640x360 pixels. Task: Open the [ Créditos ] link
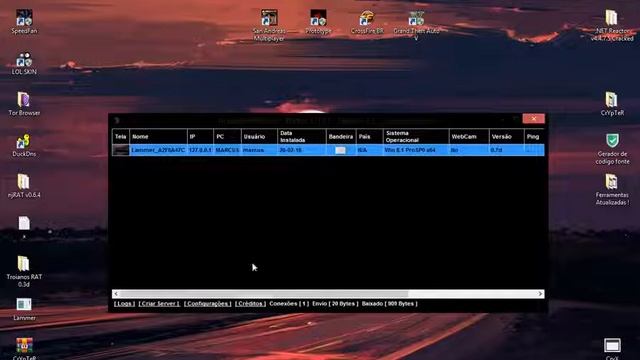click(x=250, y=304)
